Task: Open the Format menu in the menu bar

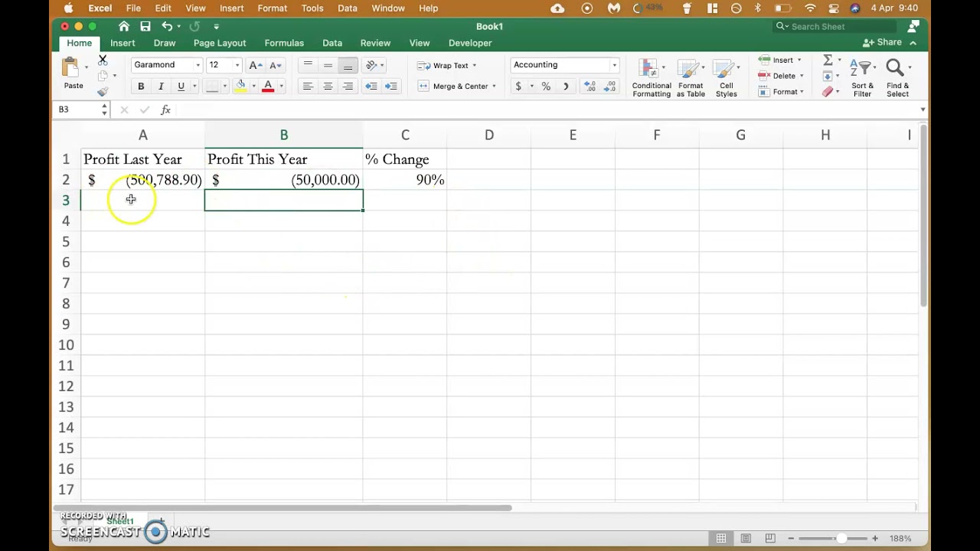Action: pos(272,8)
